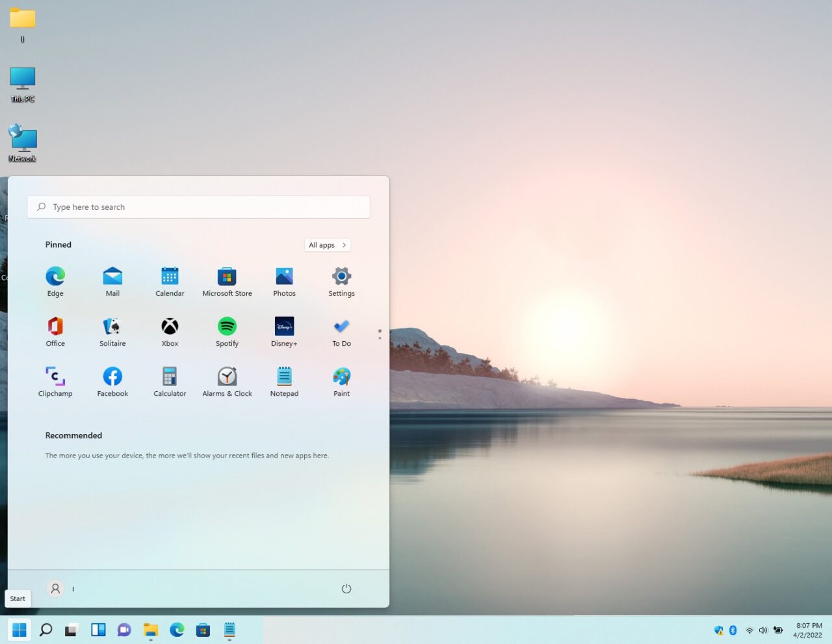This screenshot has height=644, width=832.
Task: Click the Bluetooth tray icon
Action: click(x=733, y=630)
